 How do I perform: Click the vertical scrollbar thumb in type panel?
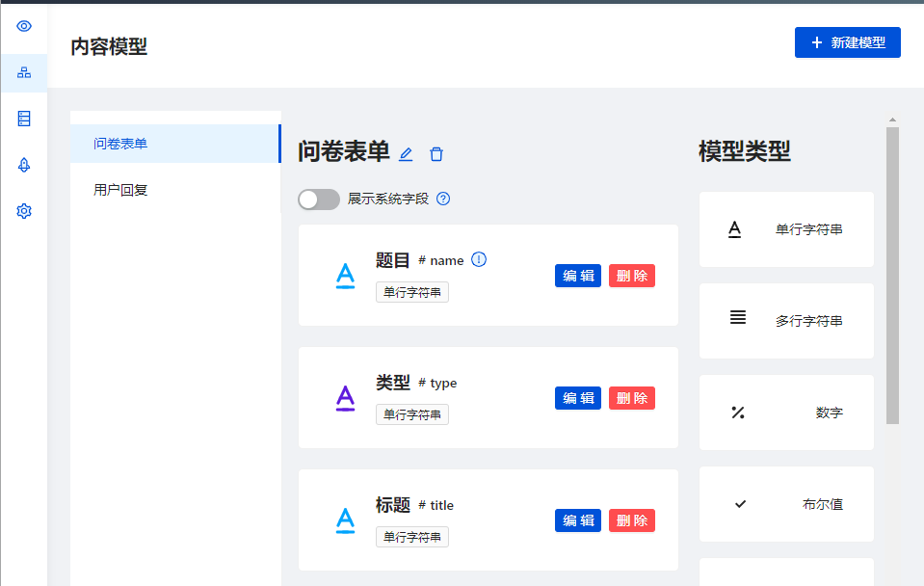click(x=893, y=276)
